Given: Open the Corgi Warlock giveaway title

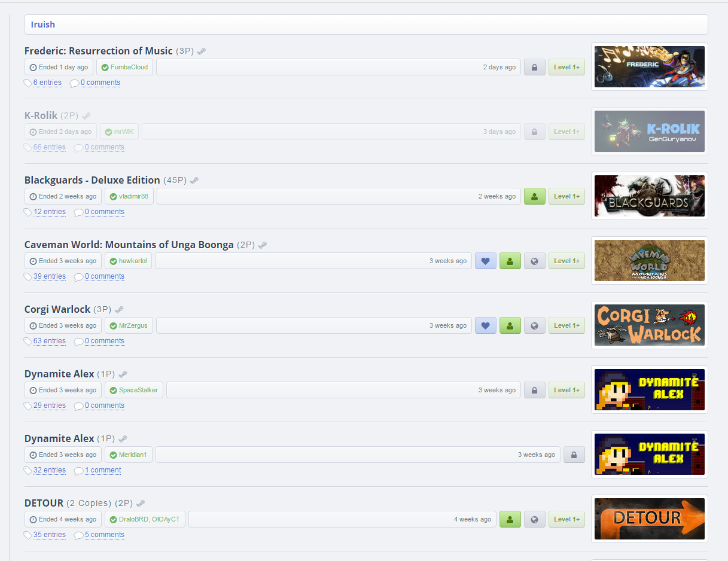Looking at the screenshot, I should pyautogui.click(x=57, y=309).
